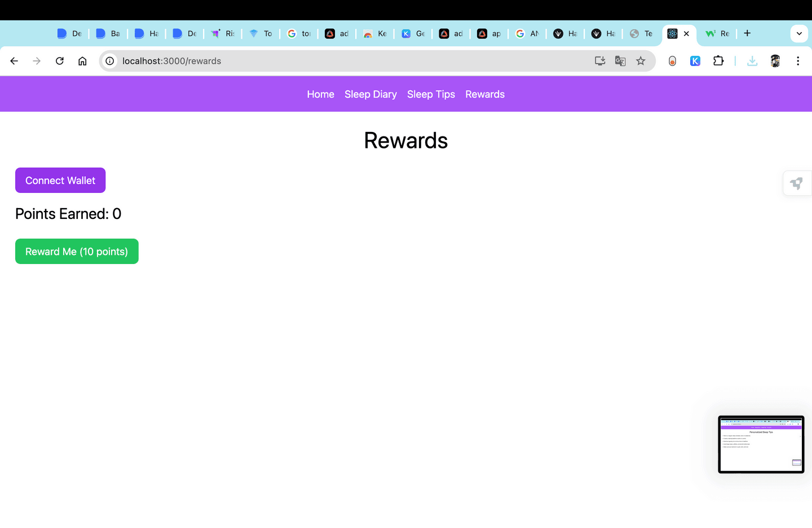Screen dimensions: 812x528
Task: Switch to the Google 'to' tab
Action: click(299, 34)
